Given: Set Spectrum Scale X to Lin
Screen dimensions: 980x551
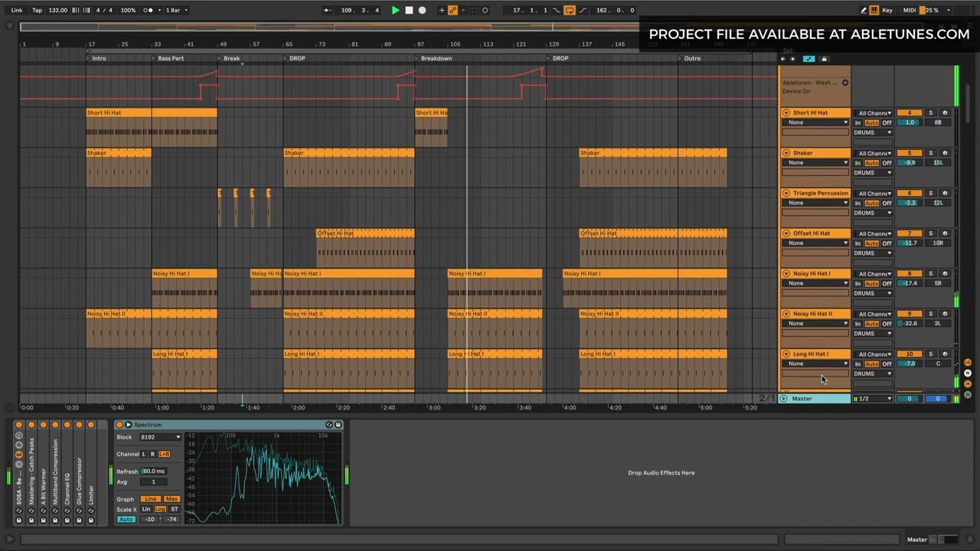Looking at the screenshot, I should pos(146,509).
